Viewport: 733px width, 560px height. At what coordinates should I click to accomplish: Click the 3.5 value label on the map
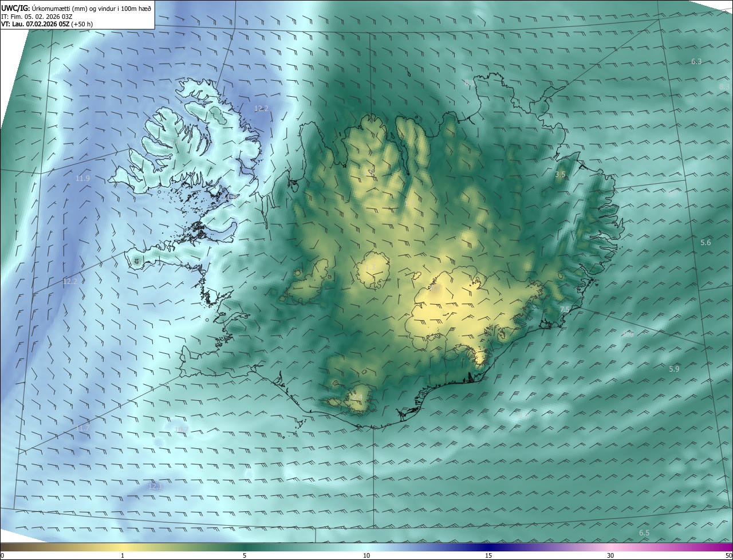pyautogui.click(x=560, y=174)
